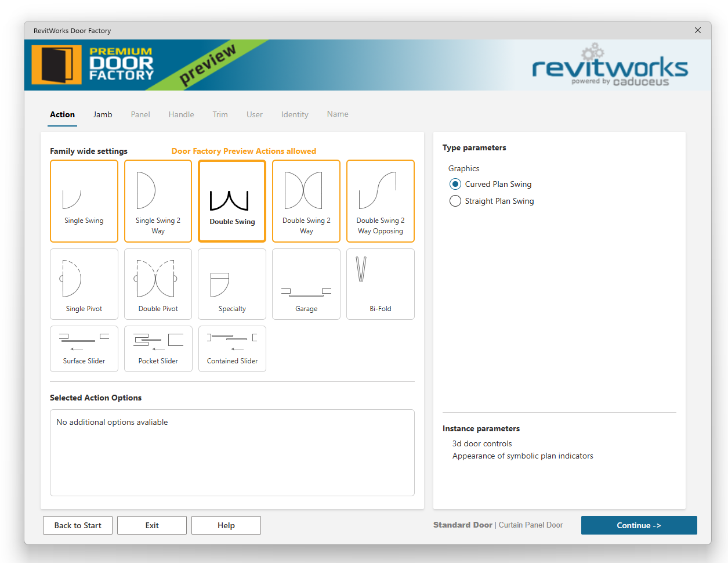Switch to the Jamb tab
The width and height of the screenshot is (728, 563).
point(103,114)
